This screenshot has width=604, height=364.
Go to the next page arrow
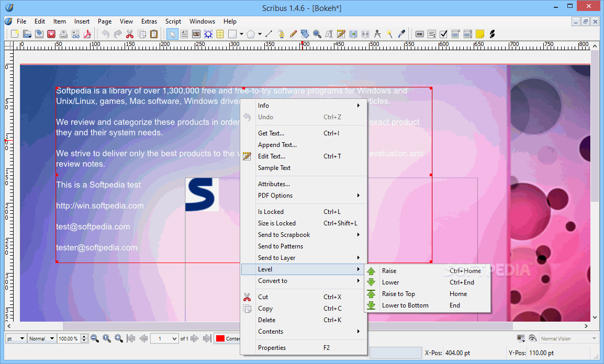(195, 338)
